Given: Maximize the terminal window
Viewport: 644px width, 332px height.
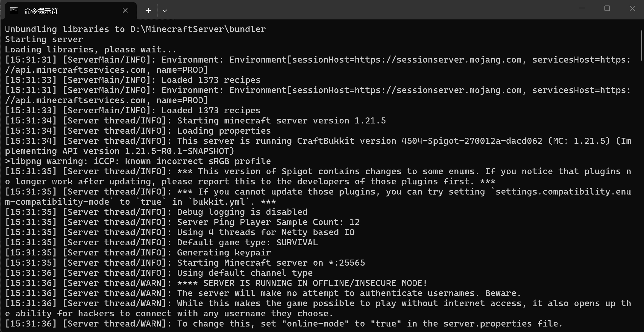Looking at the screenshot, I should (607, 9).
